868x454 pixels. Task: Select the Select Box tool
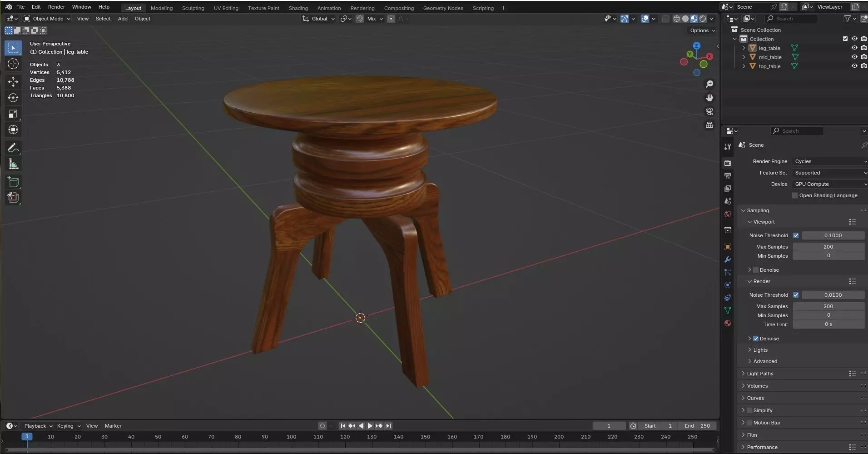click(13, 48)
